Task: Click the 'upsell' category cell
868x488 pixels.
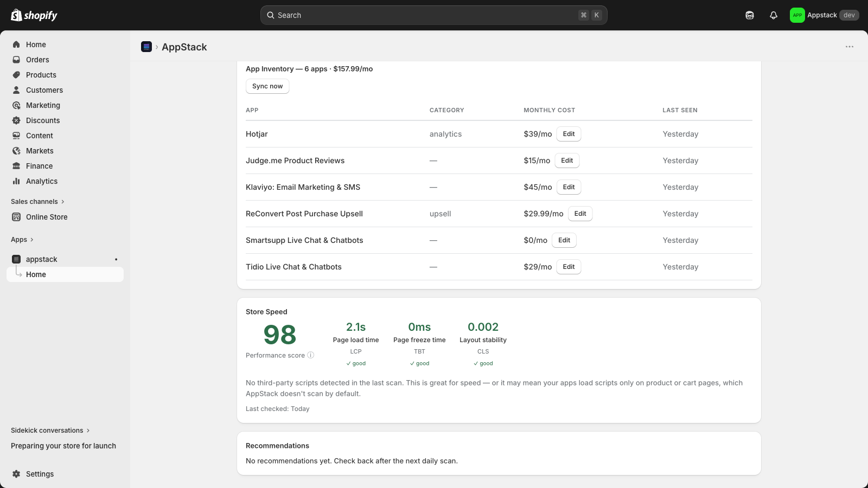Action: [x=441, y=214]
